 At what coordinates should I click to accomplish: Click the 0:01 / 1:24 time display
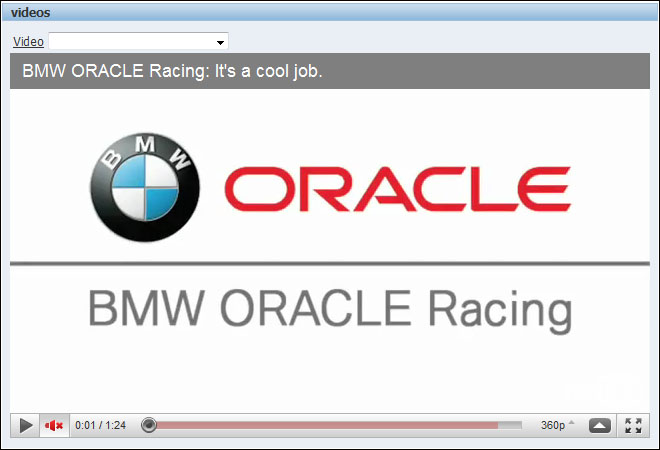[101, 426]
